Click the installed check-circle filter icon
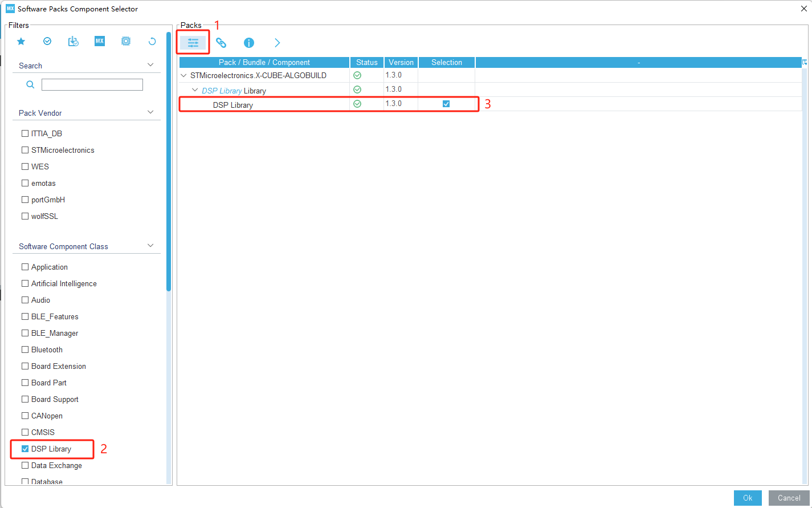Viewport: 812px width, 508px height. click(47, 41)
